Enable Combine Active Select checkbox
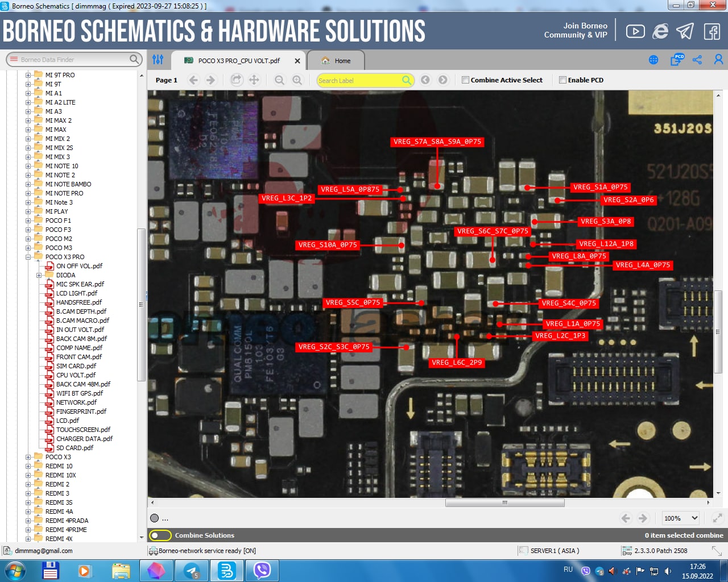Screen dimensions: 728x582 465,80
